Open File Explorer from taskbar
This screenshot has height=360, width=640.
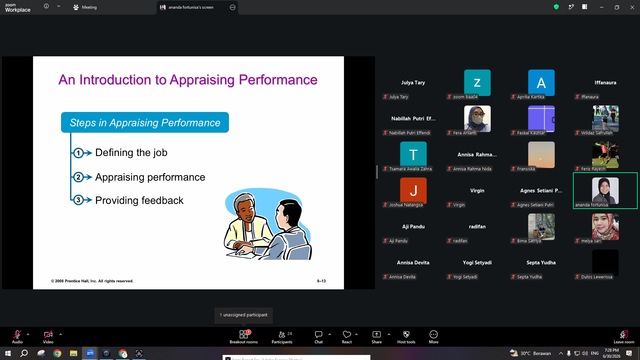73,353
